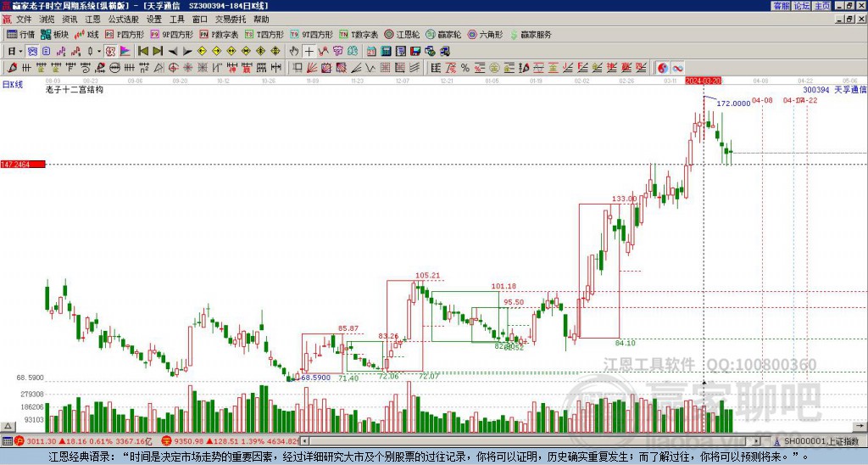
Task: Click the 101.18 resistance level label
Action: pyautogui.click(x=504, y=287)
